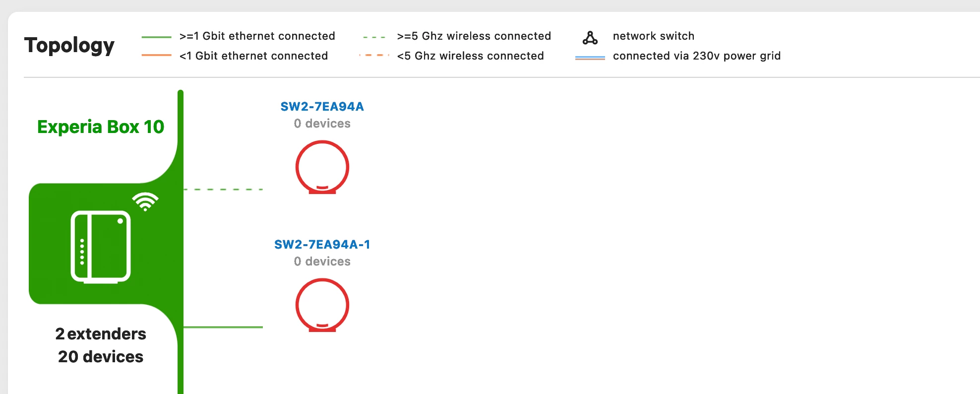
Task: Click the SW2-7EA94A extender circle icon
Action: coord(322,167)
